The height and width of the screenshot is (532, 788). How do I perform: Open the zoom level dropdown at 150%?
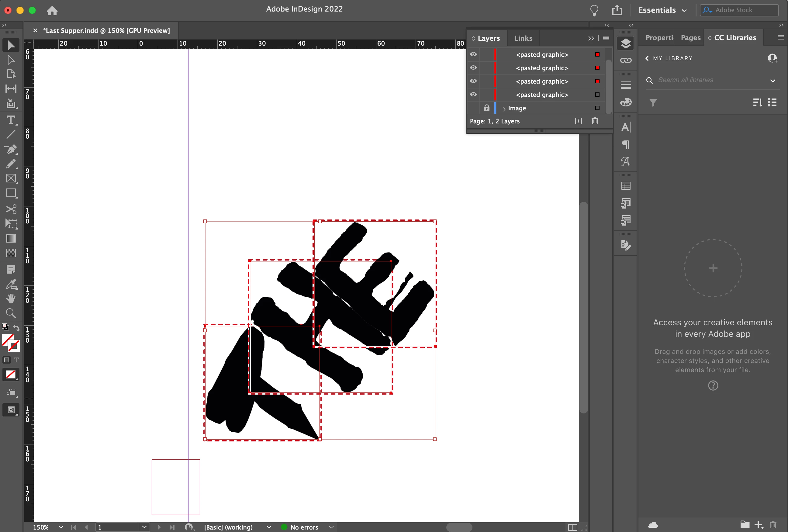pyautogui.click(x=61, y=527)
